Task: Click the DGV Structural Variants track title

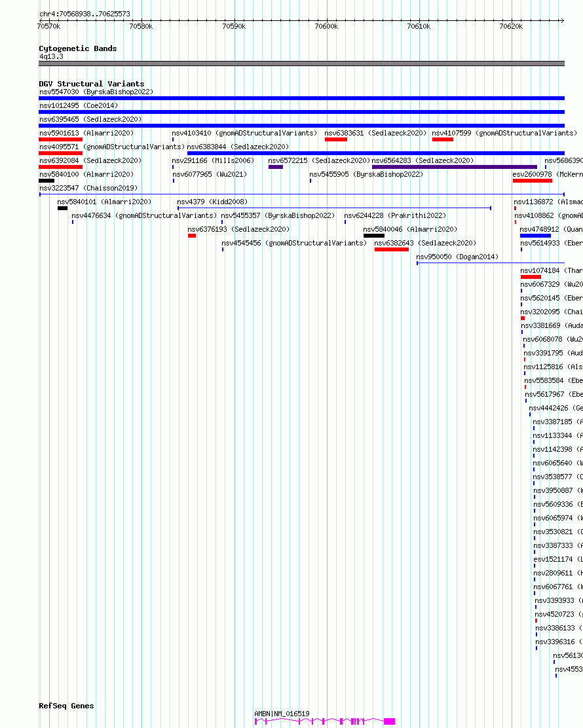Action: point(92,84)
